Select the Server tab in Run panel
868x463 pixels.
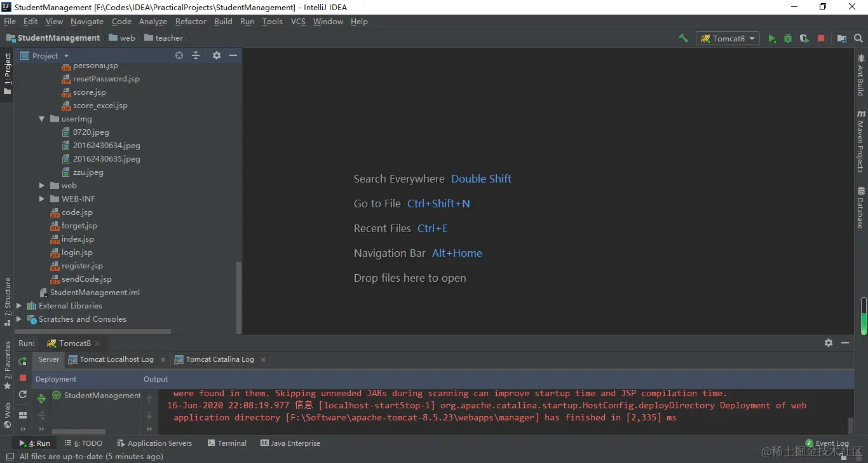49,359
